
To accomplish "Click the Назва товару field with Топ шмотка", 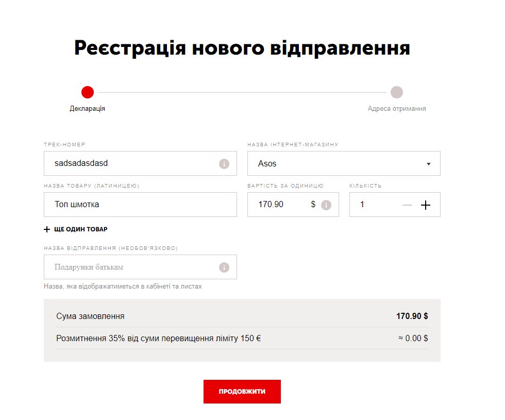I will [x=139, y=205].
